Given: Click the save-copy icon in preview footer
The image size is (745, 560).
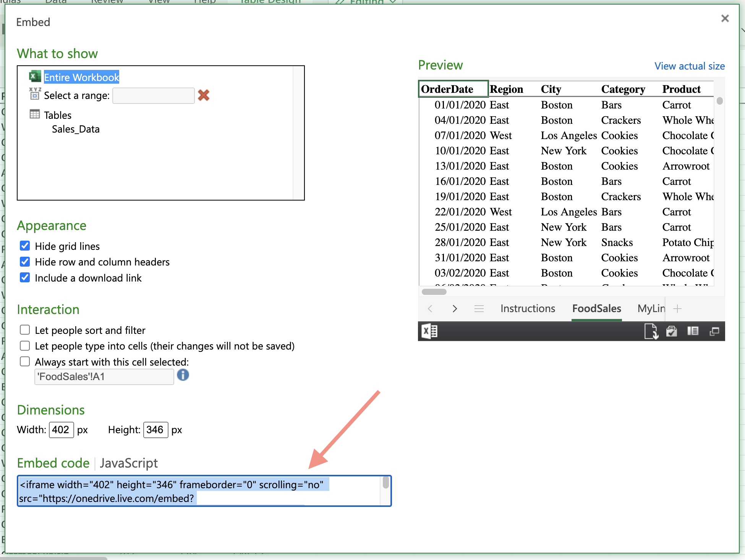Looking at the screenshot, I should click(x=672, y=331).
